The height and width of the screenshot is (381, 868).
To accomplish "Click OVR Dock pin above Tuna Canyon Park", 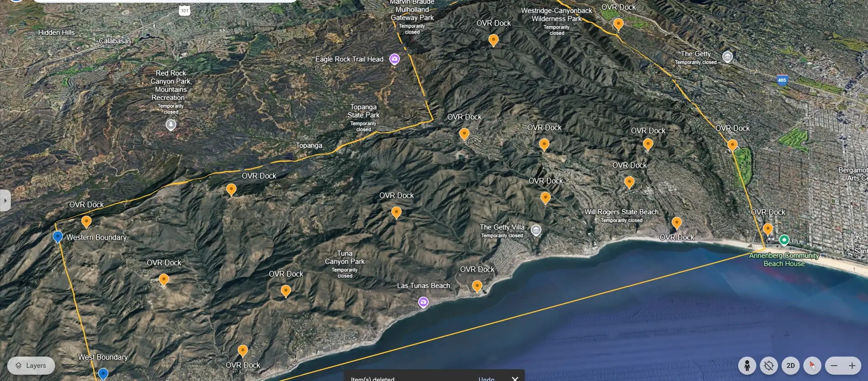I will [x=396, y=212].
